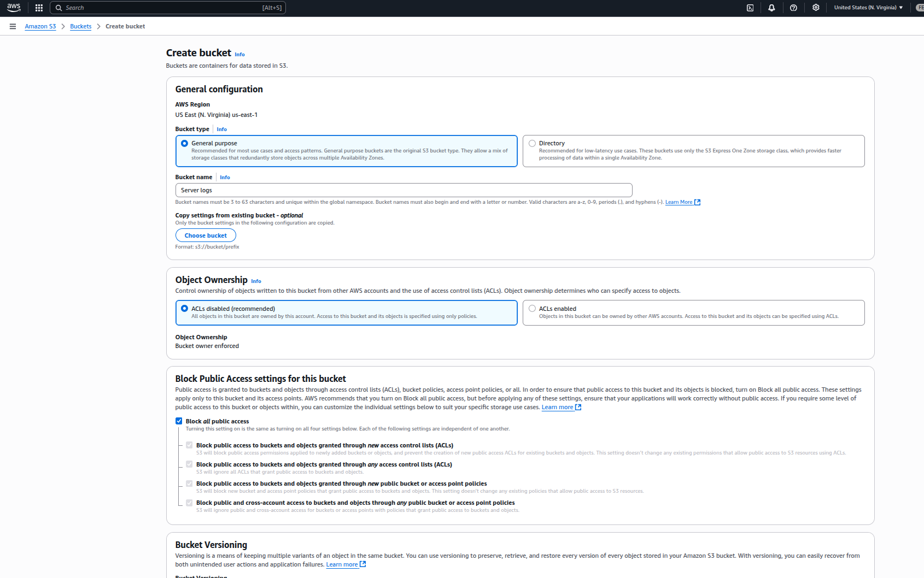
Task: Click the 'US East (N. Virginia) us-east-1' text
Action: pos(216,115)
